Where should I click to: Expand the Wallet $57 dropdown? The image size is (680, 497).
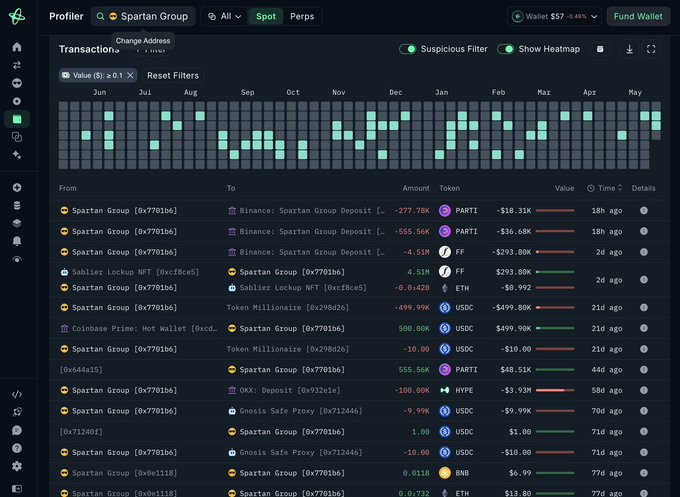554,16
